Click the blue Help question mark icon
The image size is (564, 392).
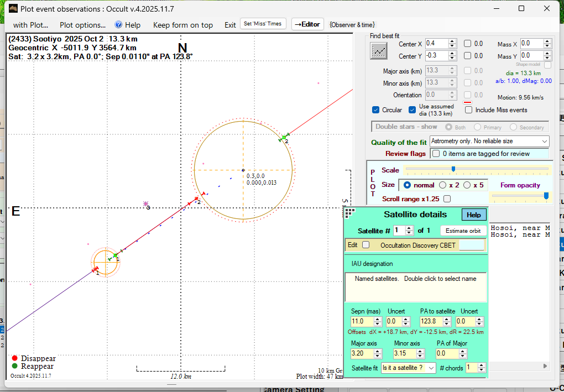(118, 24)
